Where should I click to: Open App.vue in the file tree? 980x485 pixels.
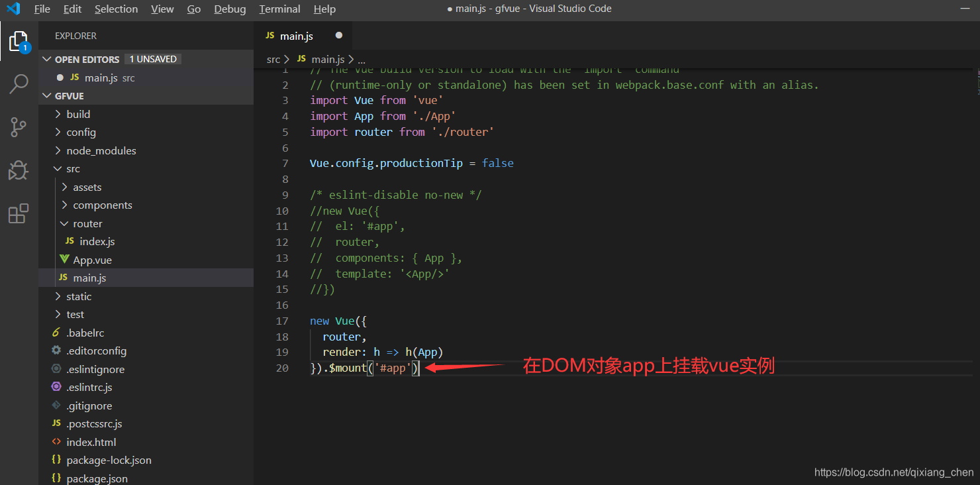coord(146,260)
